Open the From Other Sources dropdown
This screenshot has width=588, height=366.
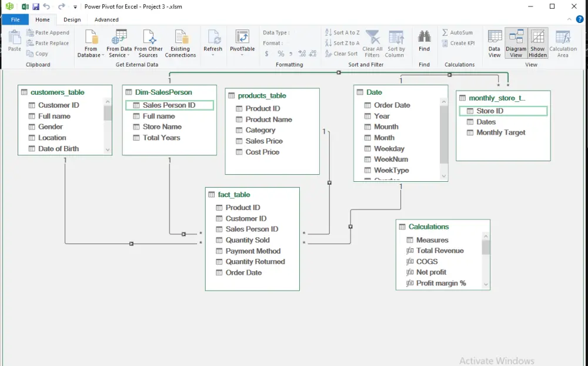[148, 42]
